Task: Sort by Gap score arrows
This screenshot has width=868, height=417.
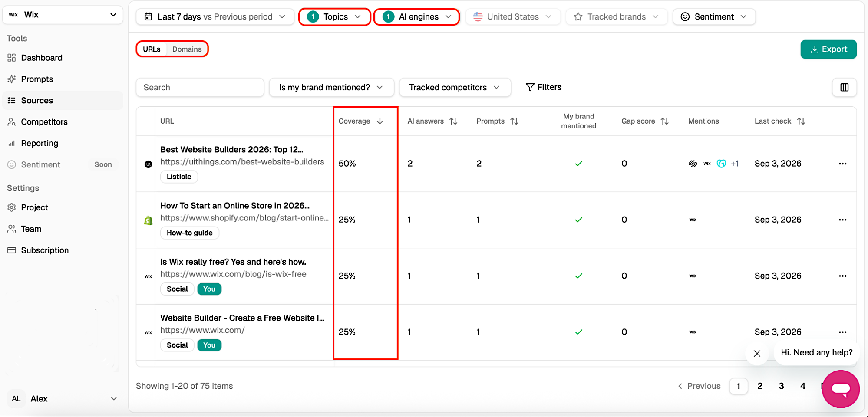Action: click(x=664, y=121)
